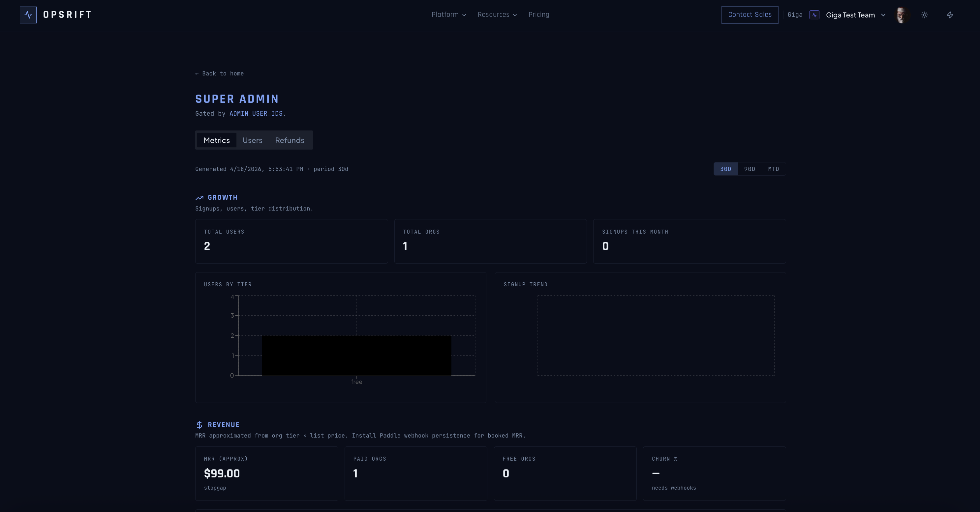Click the Revenue dollar sign icon

click(199, 425)
